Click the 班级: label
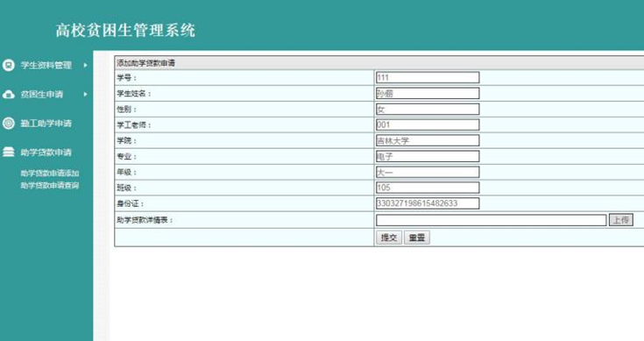This screenshot has width=644, height=341. coord(126,188)
